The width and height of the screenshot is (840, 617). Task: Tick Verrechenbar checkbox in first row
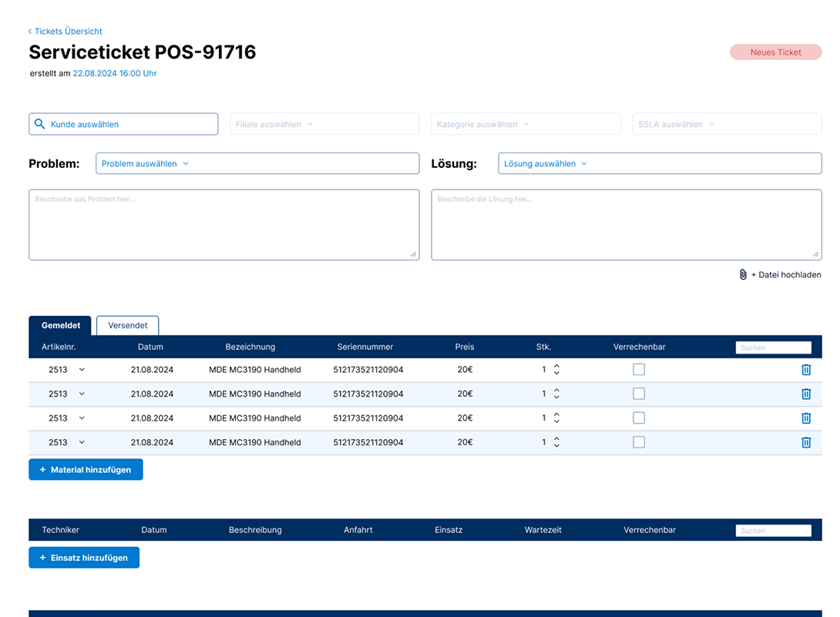click(x=639, y=370)
